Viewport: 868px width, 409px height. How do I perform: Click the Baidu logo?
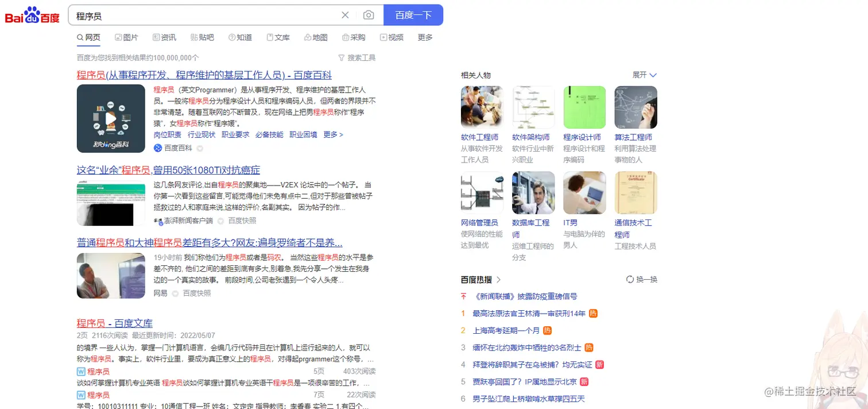tap(32, 16)
